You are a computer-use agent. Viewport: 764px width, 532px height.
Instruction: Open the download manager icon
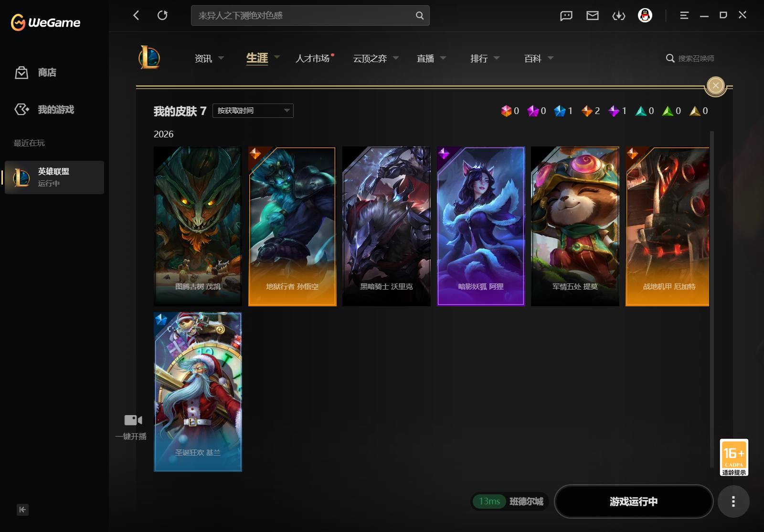click(618, 16)
